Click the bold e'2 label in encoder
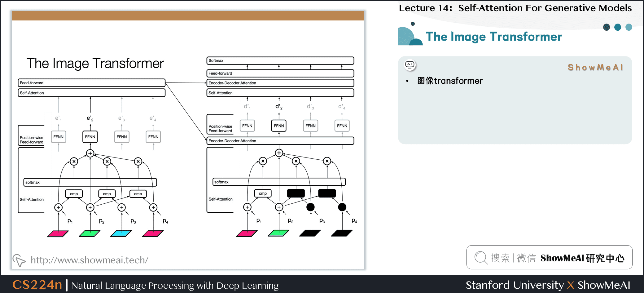644x293 pixels. click(90, 118)
